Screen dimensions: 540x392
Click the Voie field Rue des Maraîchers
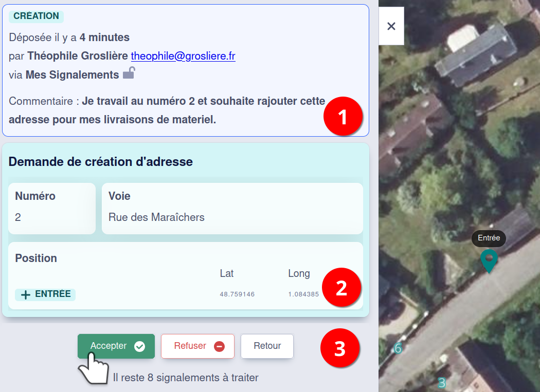click(x=232, y=209)
